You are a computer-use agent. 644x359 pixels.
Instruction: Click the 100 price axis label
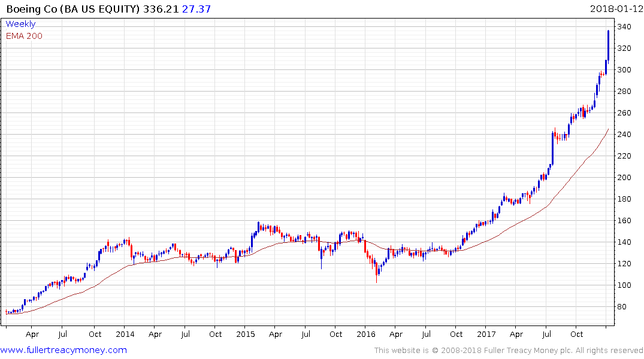point(624,285)
